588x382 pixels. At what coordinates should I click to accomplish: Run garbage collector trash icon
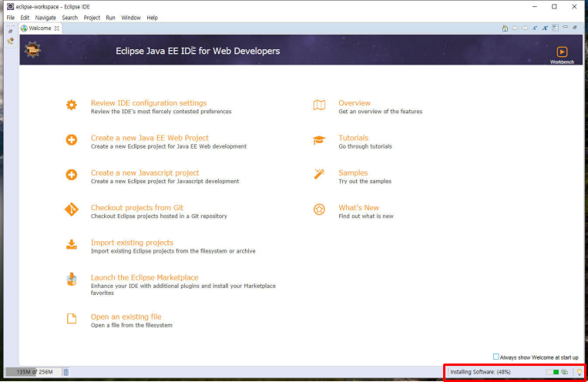[66, 372]
